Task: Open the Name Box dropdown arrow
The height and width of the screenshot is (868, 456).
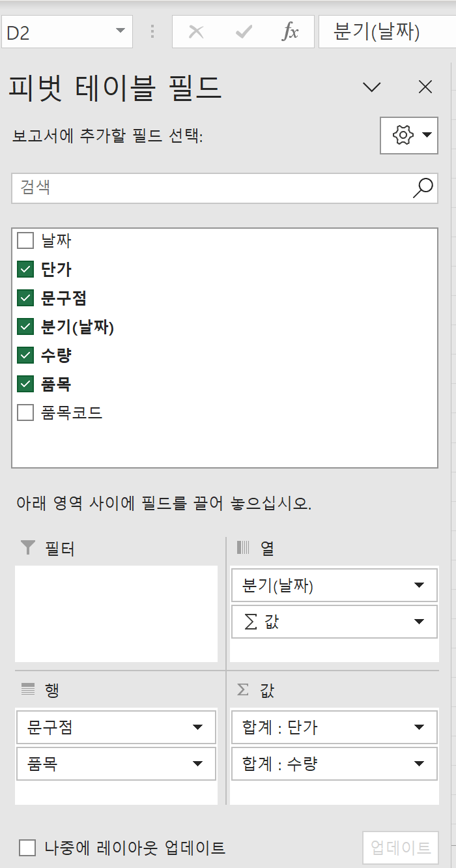Action: point(120,31)
